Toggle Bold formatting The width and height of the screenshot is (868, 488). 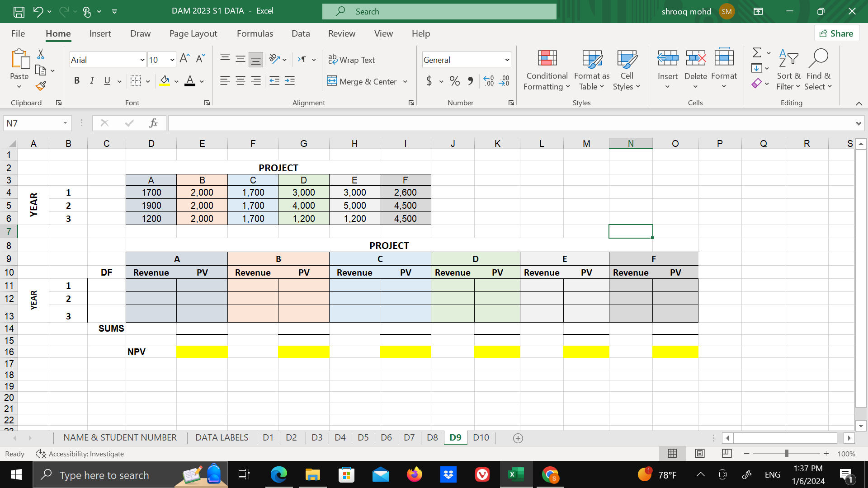[x=77, y=81]
